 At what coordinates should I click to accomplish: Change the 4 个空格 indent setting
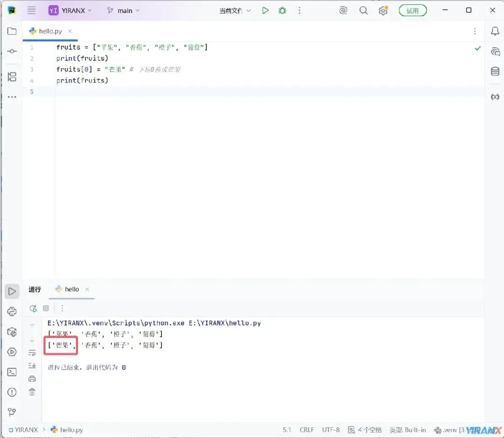(x=365, y=430)
